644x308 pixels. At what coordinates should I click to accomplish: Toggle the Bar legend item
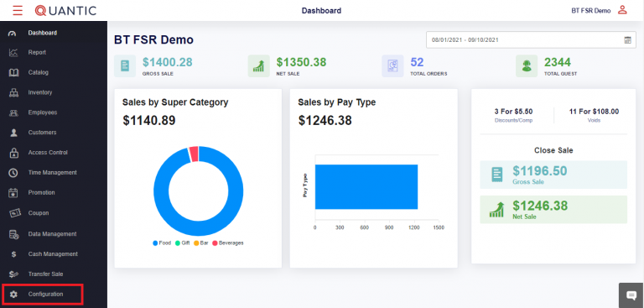201,243
